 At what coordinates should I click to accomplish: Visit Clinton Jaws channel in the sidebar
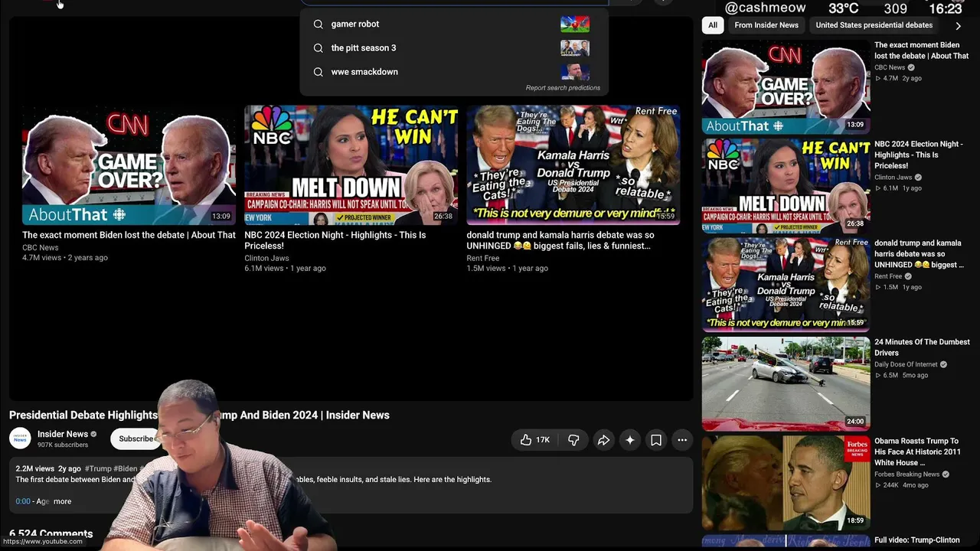pyautogui.click(x=893, y=178)
